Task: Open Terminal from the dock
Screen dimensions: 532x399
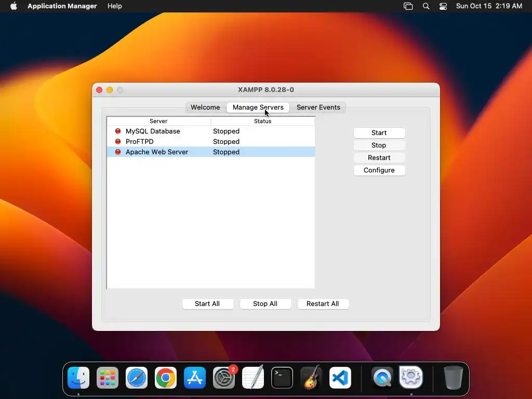Action: [x=282, y=378]
